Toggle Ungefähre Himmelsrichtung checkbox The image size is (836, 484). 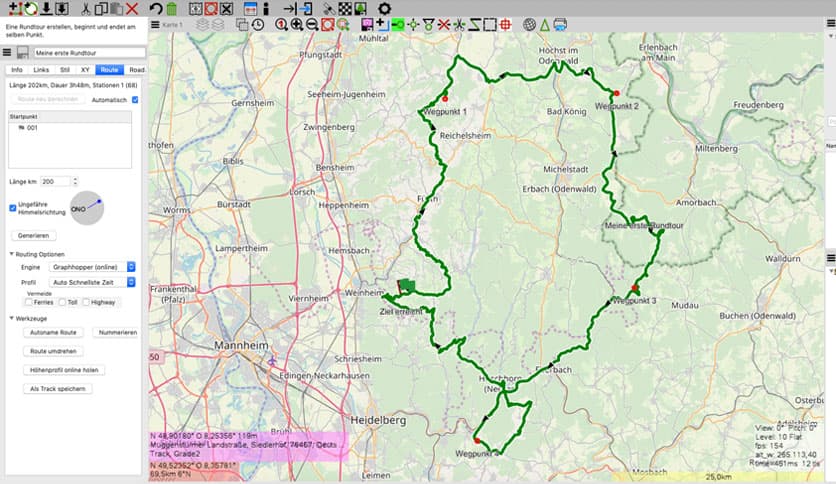(13, 208)
